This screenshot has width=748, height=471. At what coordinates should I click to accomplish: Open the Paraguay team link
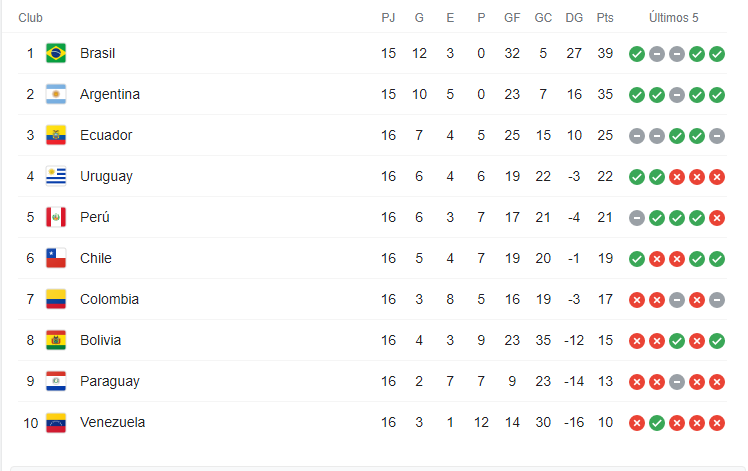click(x=110, y=381)
